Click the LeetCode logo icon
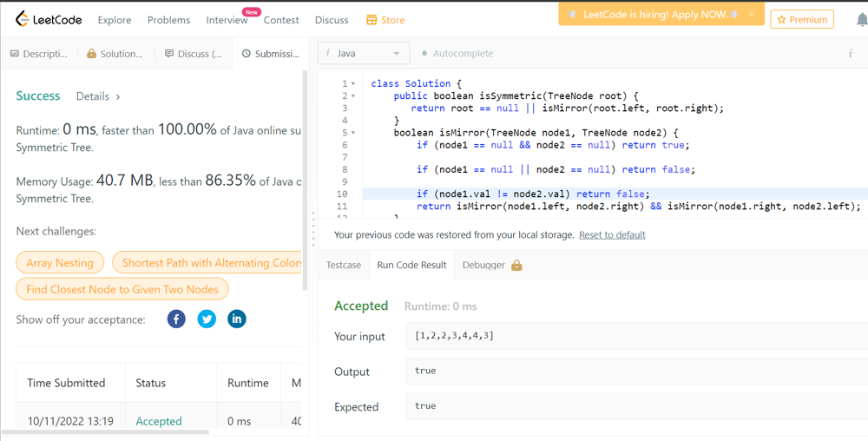The height and width of the screenshot is (441, 868). point(23,19)
